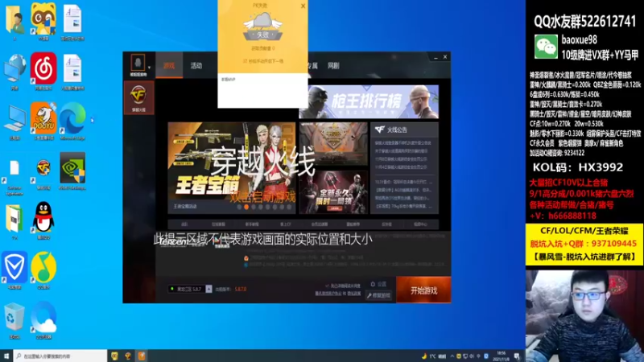Minimize the game launcher window
644x362 pixels.
(436, 57)
